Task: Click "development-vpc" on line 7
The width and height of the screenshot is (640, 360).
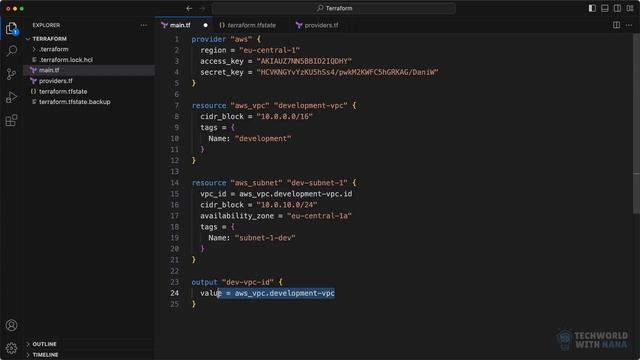Action: [311, 105]
